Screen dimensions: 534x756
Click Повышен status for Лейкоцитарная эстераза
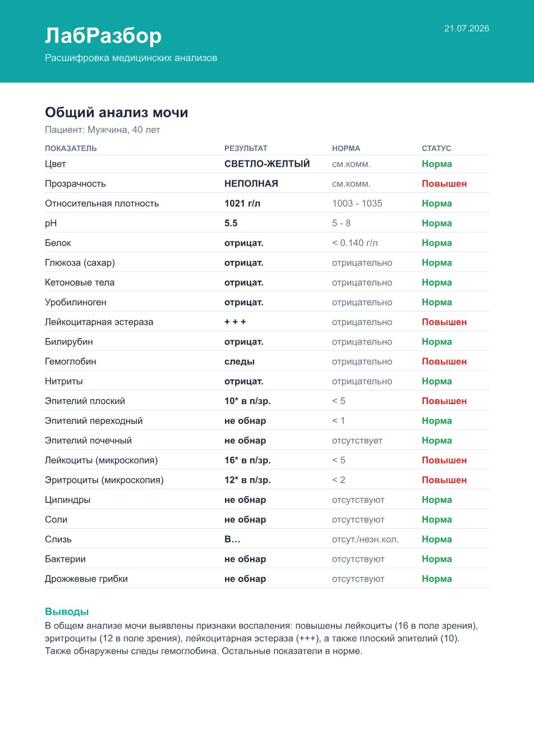point(444,322)
